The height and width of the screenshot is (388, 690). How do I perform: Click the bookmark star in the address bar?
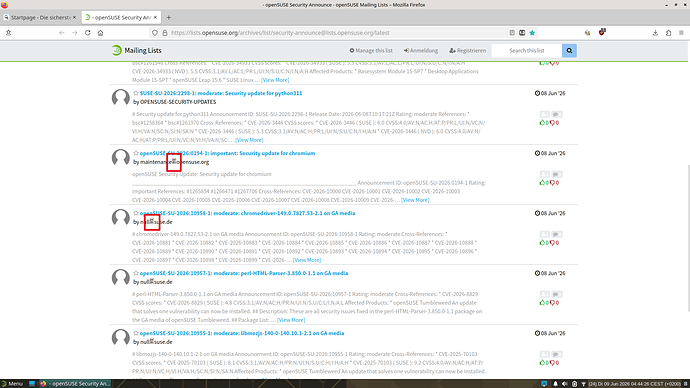532,33
